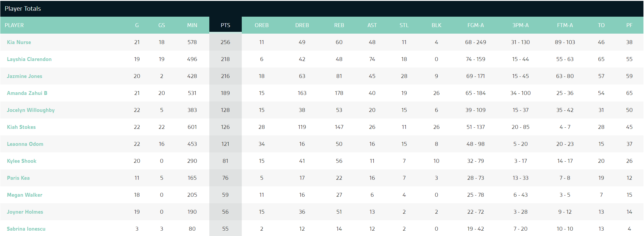Sort by the MIN column header
Viewport: 644px width, 236px height.
[x=192, y=25]
